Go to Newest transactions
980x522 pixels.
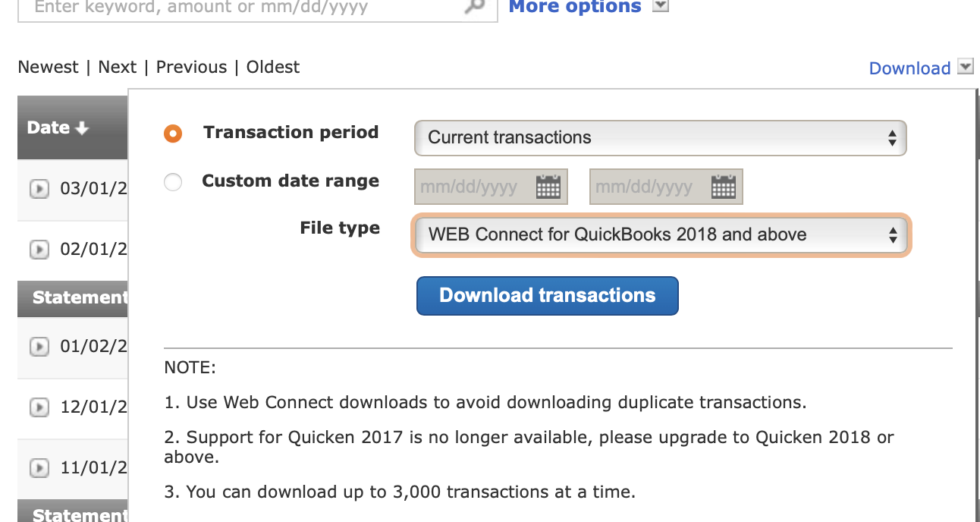click(48, 67)
